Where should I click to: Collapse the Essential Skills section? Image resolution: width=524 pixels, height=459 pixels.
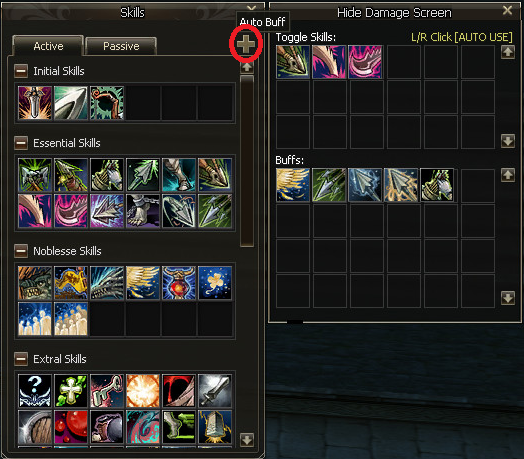click(21, 143)
